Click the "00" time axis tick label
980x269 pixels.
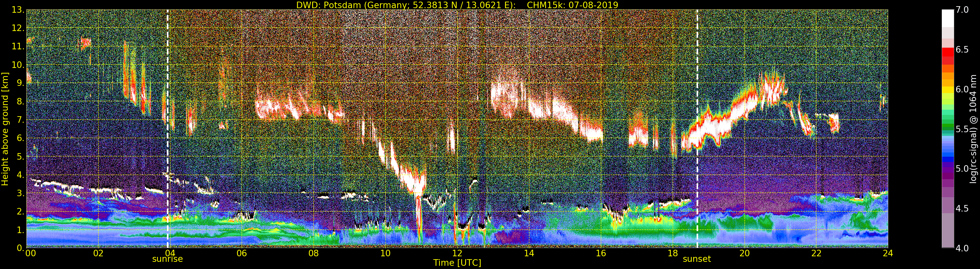[x=30, y=253]
